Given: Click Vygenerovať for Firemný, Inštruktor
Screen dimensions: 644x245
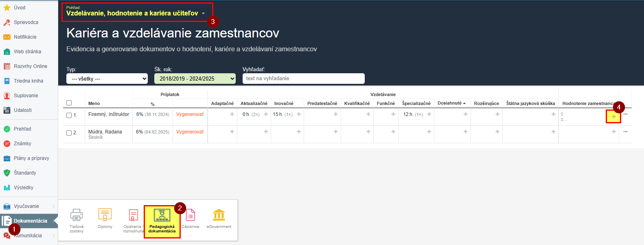Looking at the screenshot, I should [190, 114].
